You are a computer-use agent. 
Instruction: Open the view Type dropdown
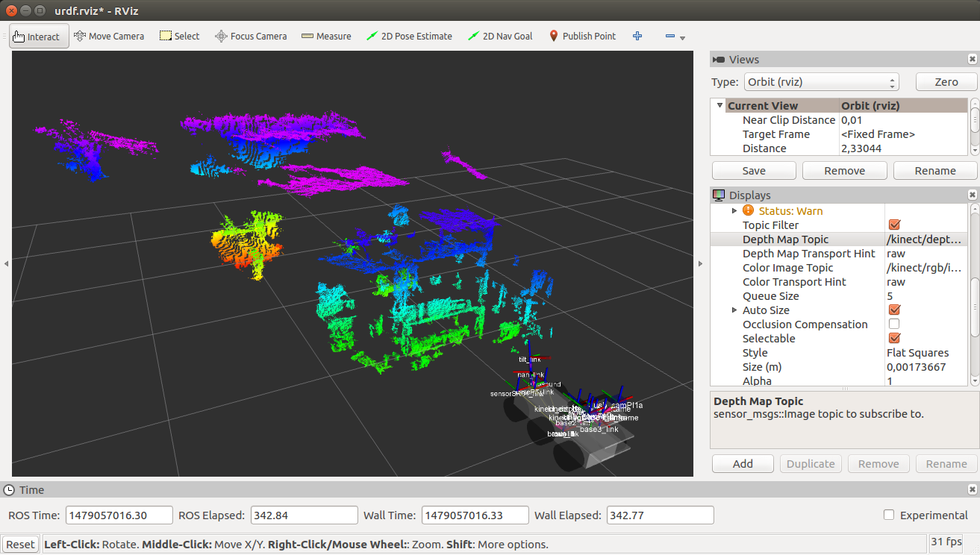tap(821, 82)
